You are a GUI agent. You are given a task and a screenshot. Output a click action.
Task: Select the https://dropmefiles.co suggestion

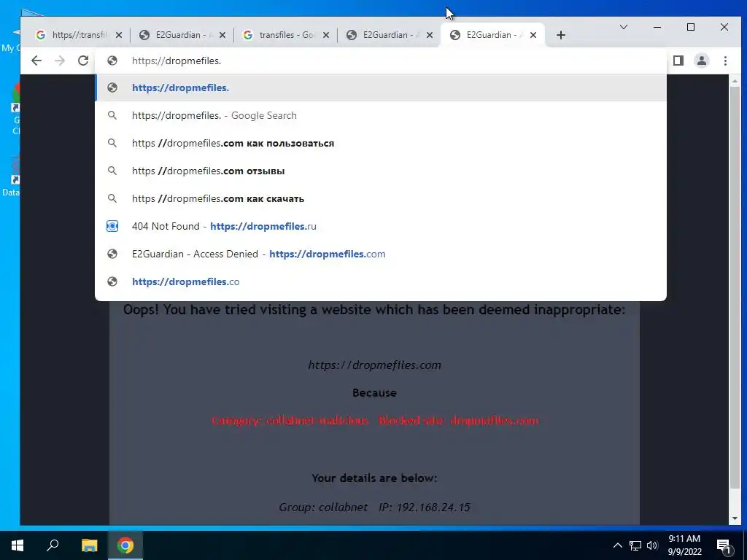(381, 281)
